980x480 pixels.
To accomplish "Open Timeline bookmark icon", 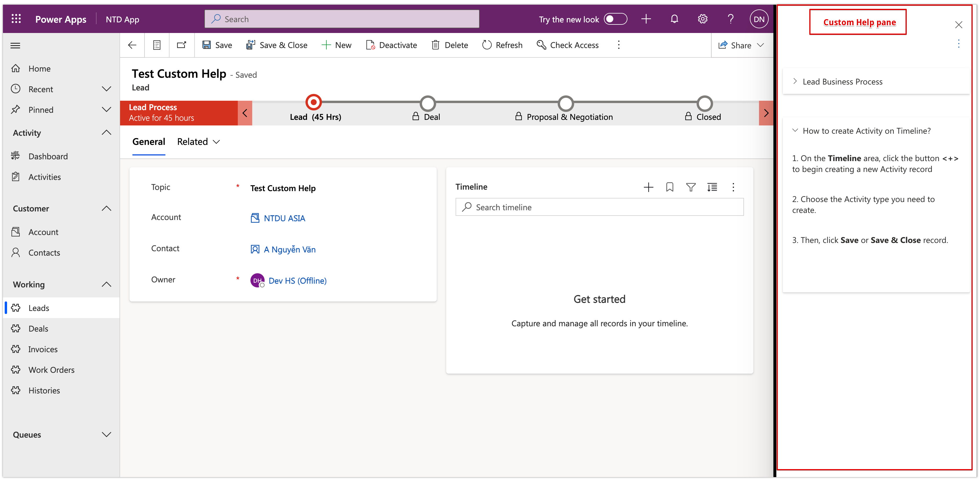I will (670, 187).
